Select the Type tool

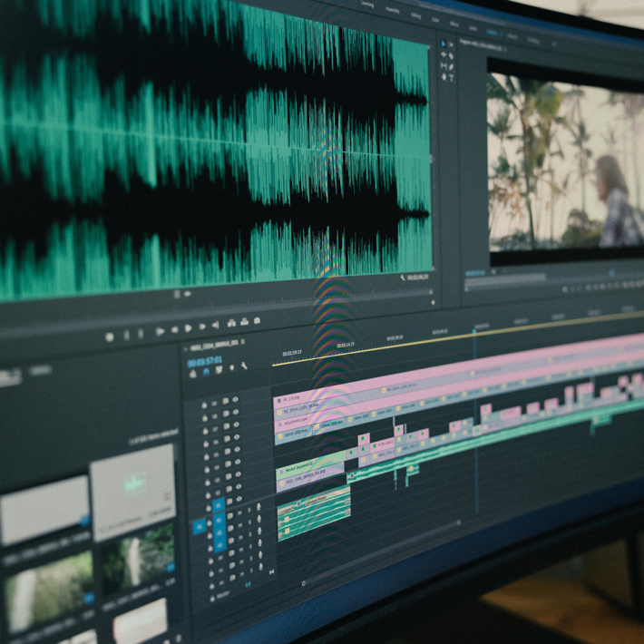[x=452, y=78]
